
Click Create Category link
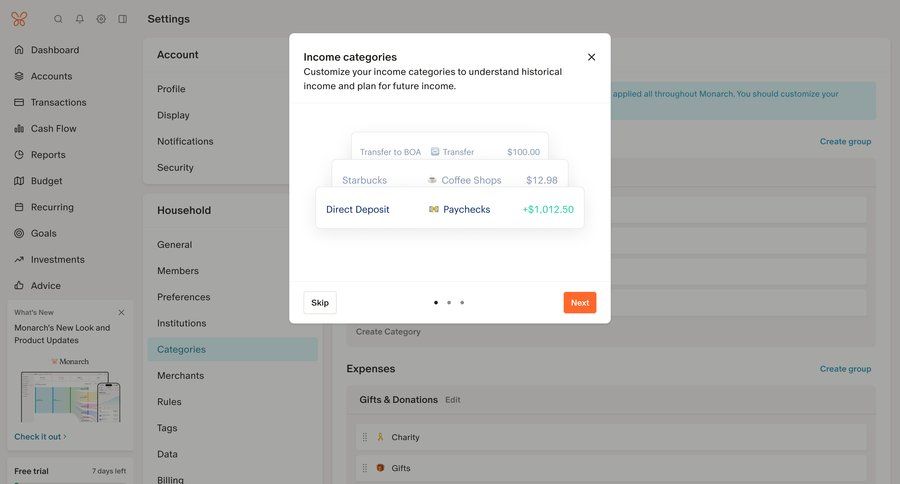pos(388,332)
